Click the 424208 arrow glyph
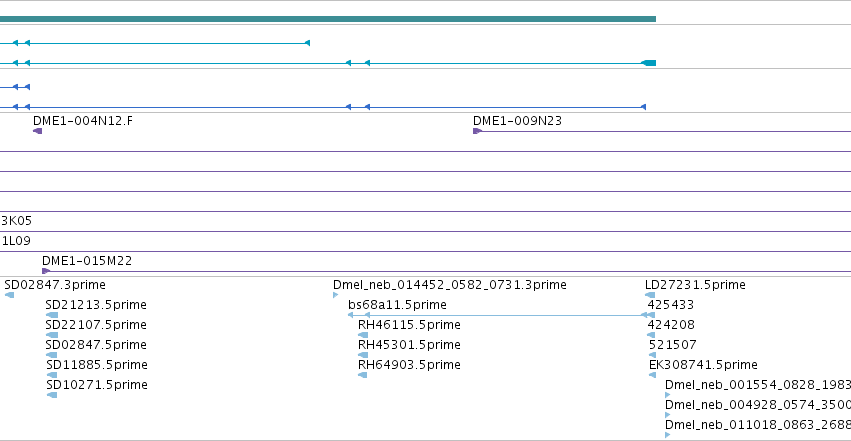Viewport: 851px width, 441px height. coord(651,335)
